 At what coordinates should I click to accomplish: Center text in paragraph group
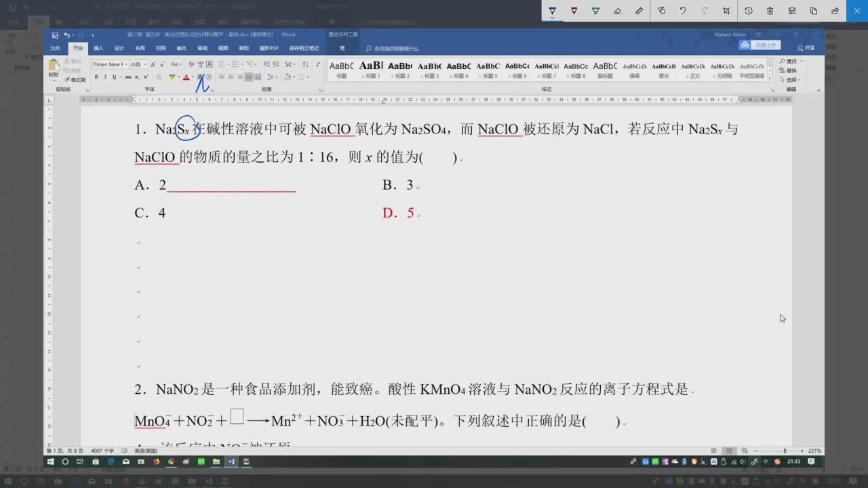[x=231, y=77]
